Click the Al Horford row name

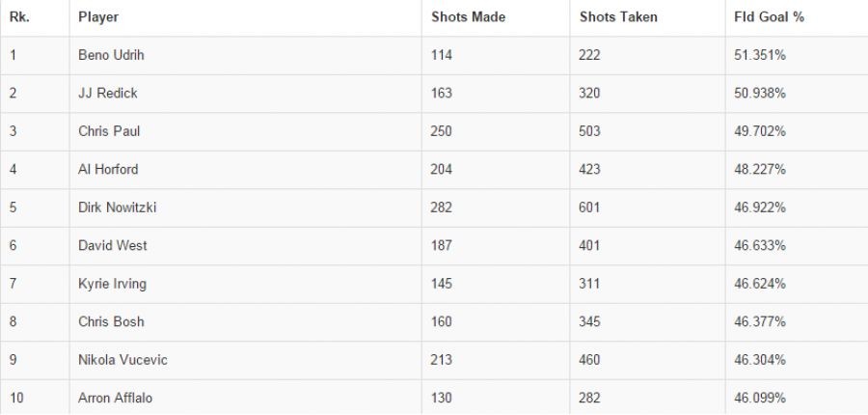[108, 170]
